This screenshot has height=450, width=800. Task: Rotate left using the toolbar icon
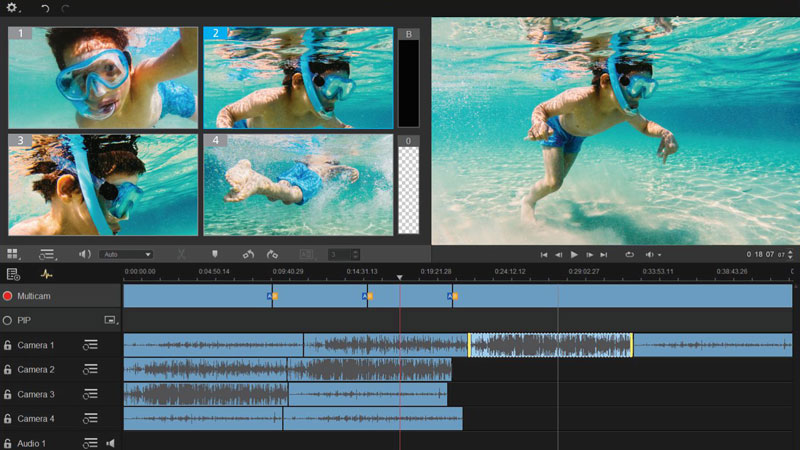pyautogui.click(x=248, y=254)
